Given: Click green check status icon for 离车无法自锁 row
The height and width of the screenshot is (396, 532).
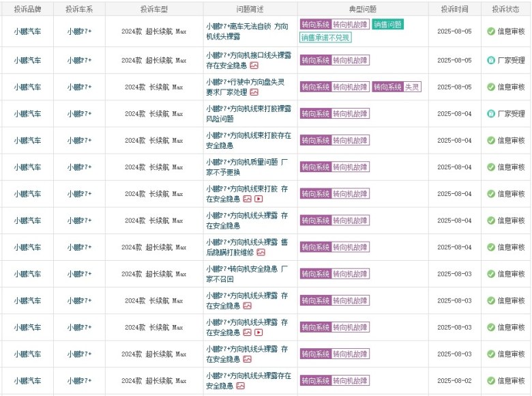Looking at the screenshot, I should (491, 31).
